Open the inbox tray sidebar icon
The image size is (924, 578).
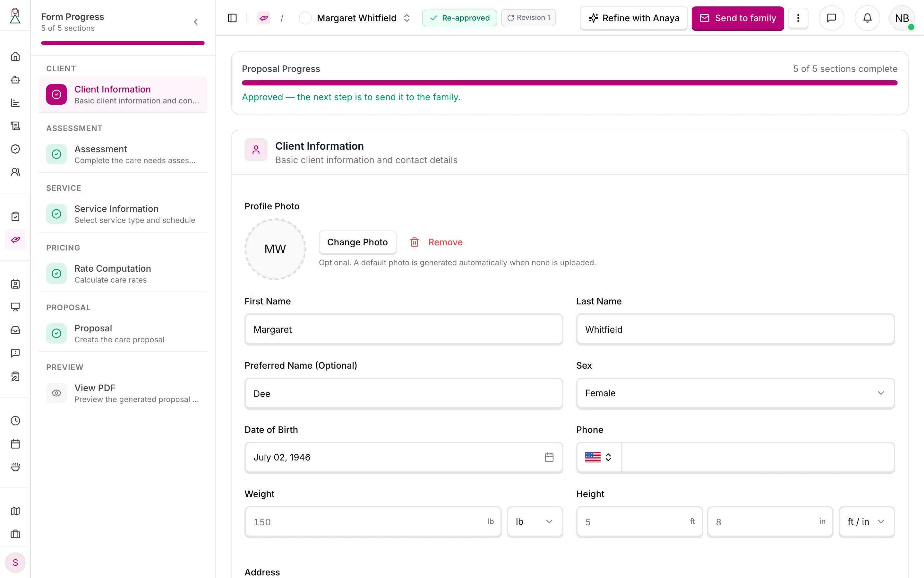(x=15, y=330)
